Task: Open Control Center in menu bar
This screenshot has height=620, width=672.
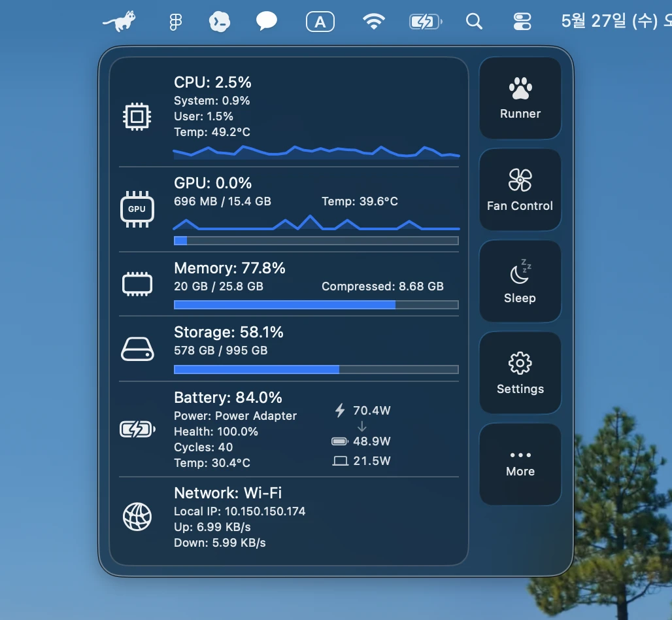Action: click(522, 22)
